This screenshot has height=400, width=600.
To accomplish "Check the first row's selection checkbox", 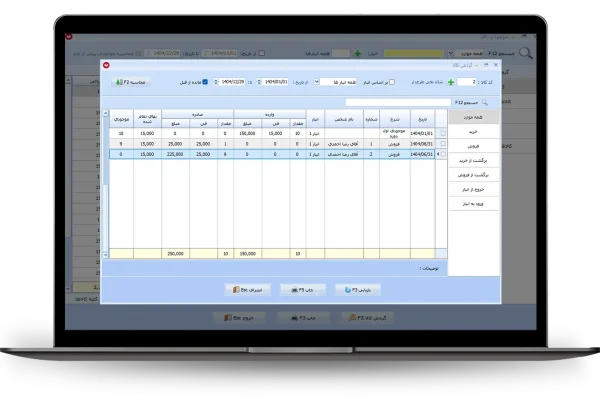I will pos(443,132).
